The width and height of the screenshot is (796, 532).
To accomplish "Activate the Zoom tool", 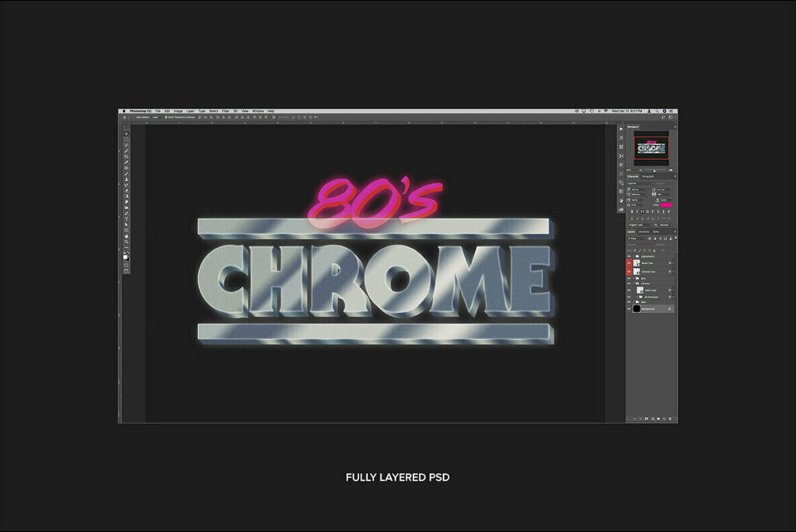I will tap(127, 242).
